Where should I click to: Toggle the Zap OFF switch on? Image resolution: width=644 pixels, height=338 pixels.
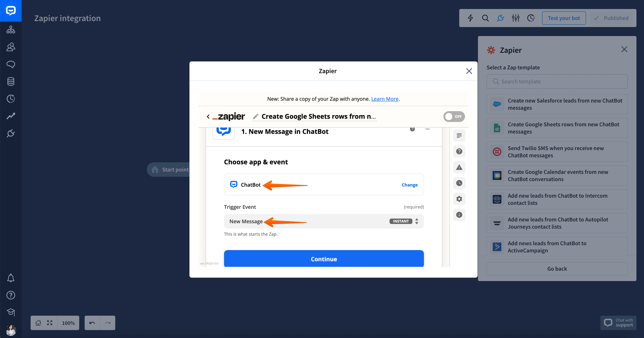[x=454, y=117]
